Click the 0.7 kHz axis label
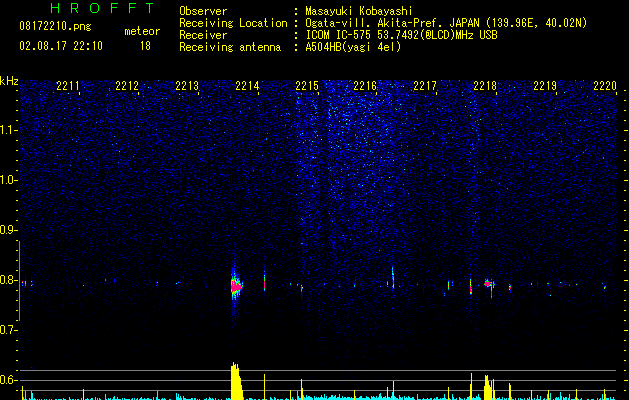Viewport: 629px width, 400px height. point(7,330)
